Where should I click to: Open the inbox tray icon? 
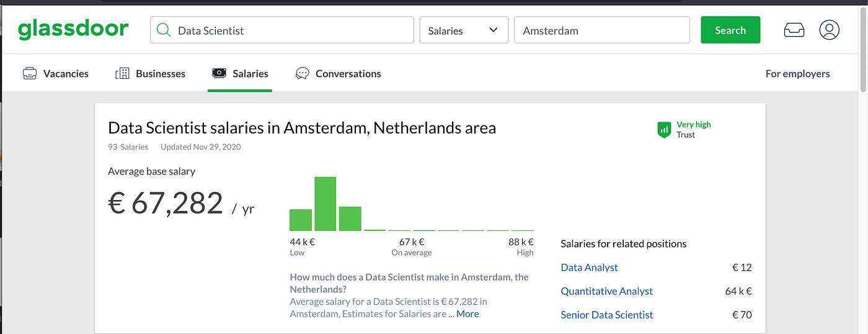tap(794, 30)
